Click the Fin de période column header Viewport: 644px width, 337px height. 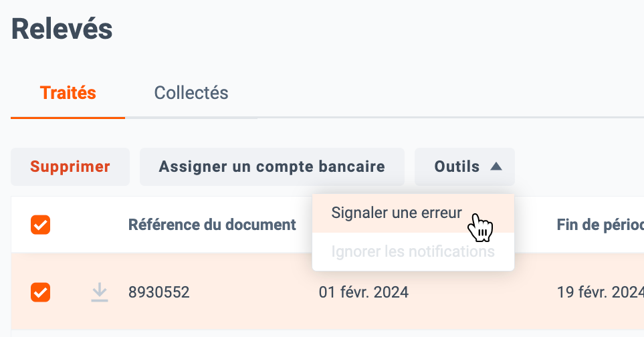click(x=600, y=225)
